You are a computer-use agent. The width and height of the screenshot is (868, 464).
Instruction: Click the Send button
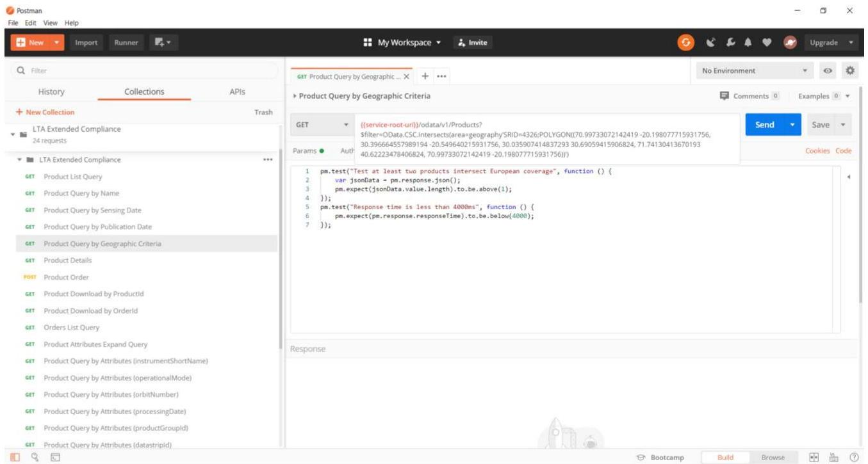[x=765, y=125]
